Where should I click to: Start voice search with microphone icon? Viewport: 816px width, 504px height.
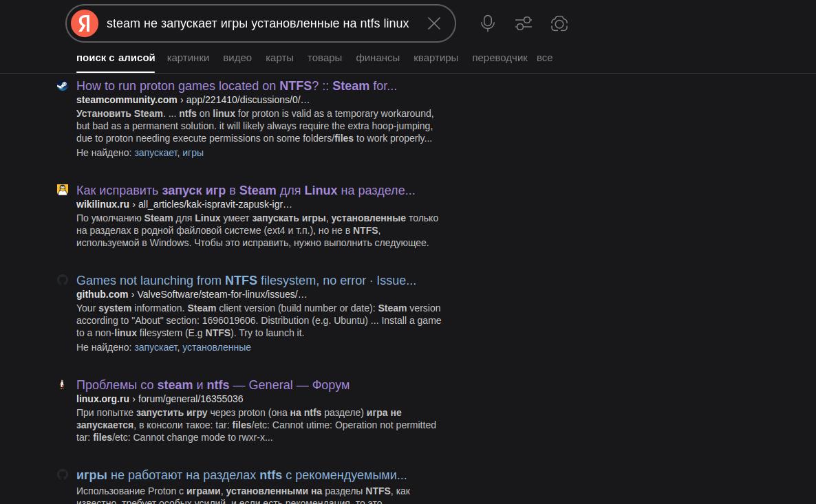coord(488,23)
